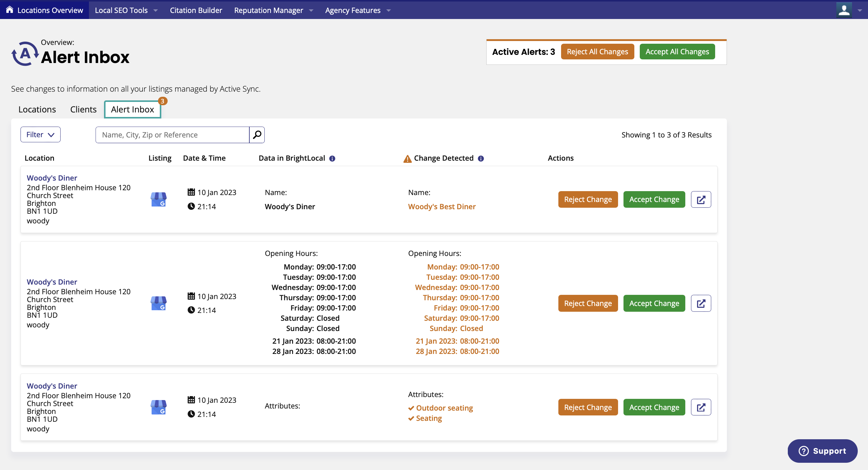Open Woody's Diner link in Attributes row
The width and height of the screenshot is (868, 470).
point(52,386)
